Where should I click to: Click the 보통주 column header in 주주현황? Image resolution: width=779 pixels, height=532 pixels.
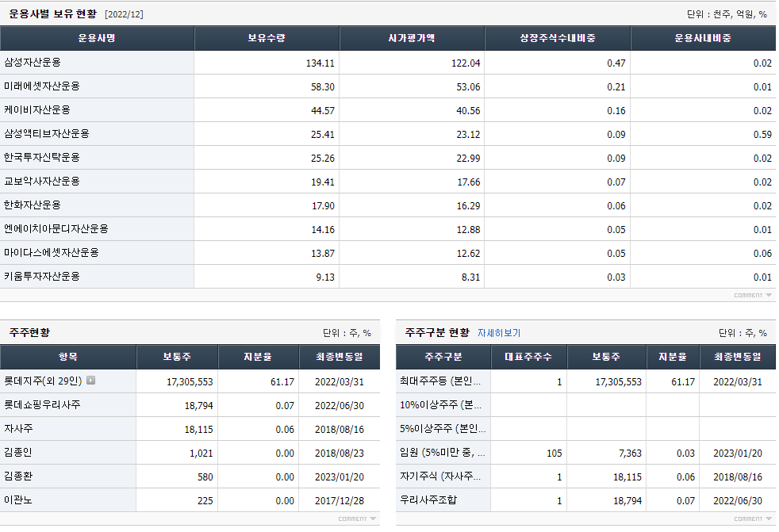tap(177, 357)
